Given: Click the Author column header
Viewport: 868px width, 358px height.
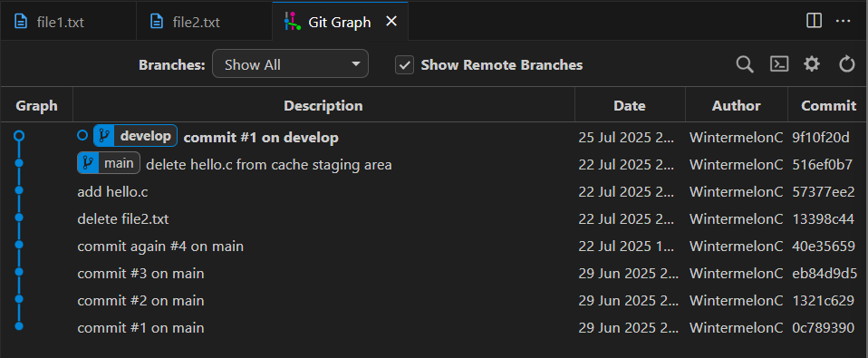Looking at the screenshot, I should [x=737, y=105].
